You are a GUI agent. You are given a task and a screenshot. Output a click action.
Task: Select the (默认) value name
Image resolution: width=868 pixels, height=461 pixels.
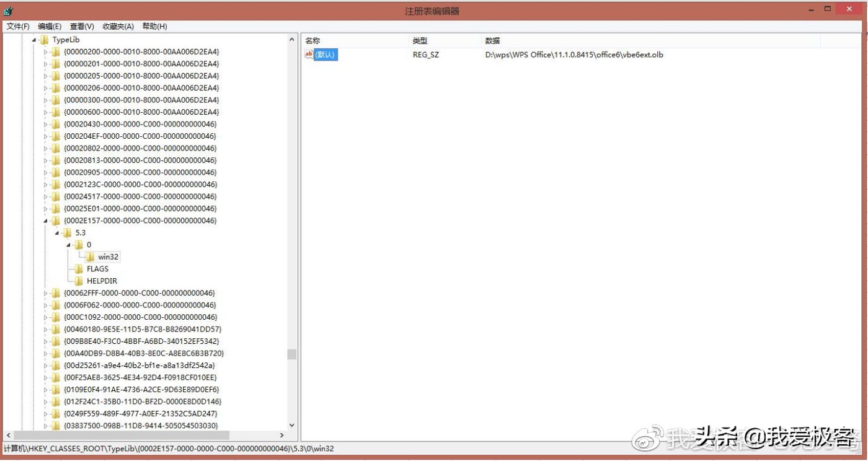[x=325, y=55]
